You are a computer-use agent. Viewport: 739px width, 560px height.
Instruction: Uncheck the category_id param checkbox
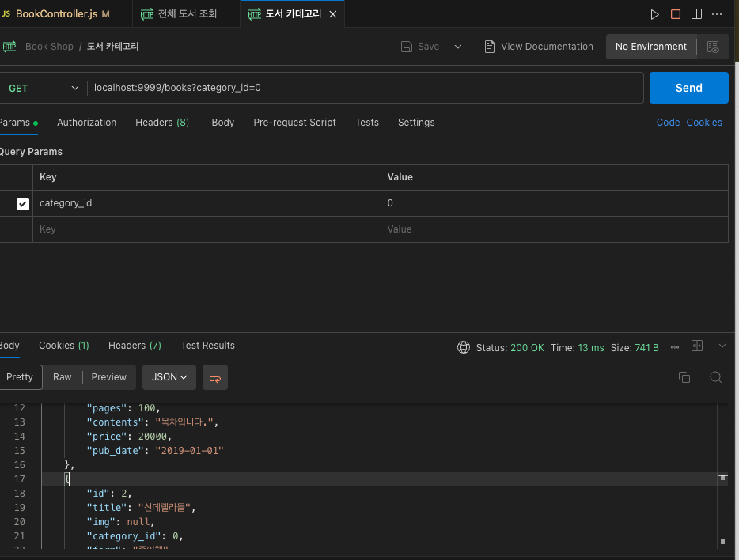pyautogui.click(x=23, y=204)
